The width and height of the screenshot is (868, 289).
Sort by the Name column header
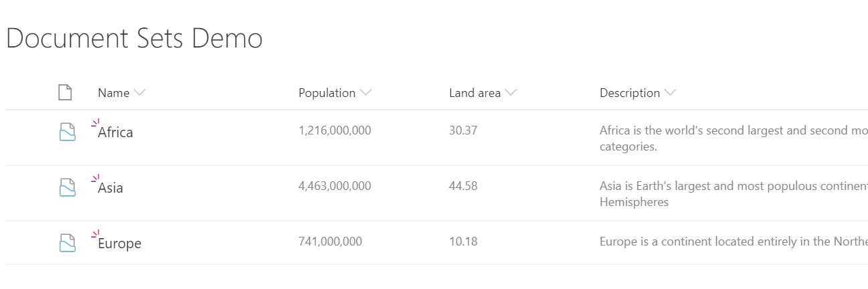pos(114,93)
